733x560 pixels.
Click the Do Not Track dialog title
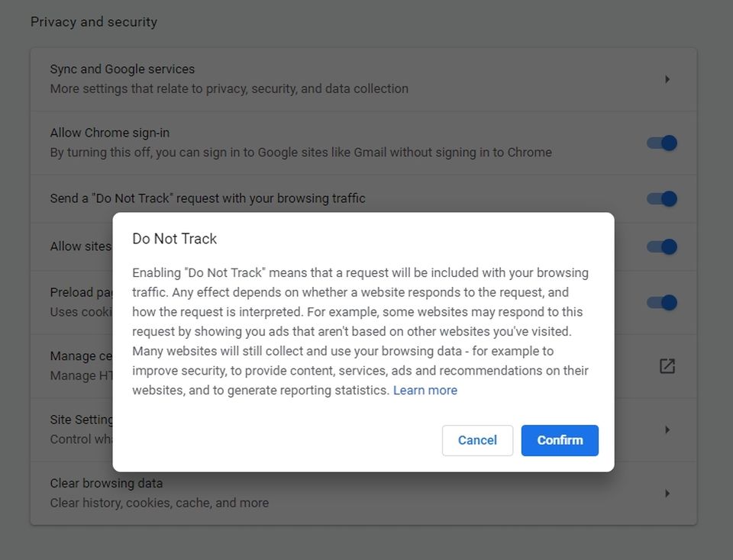[175, 239]
